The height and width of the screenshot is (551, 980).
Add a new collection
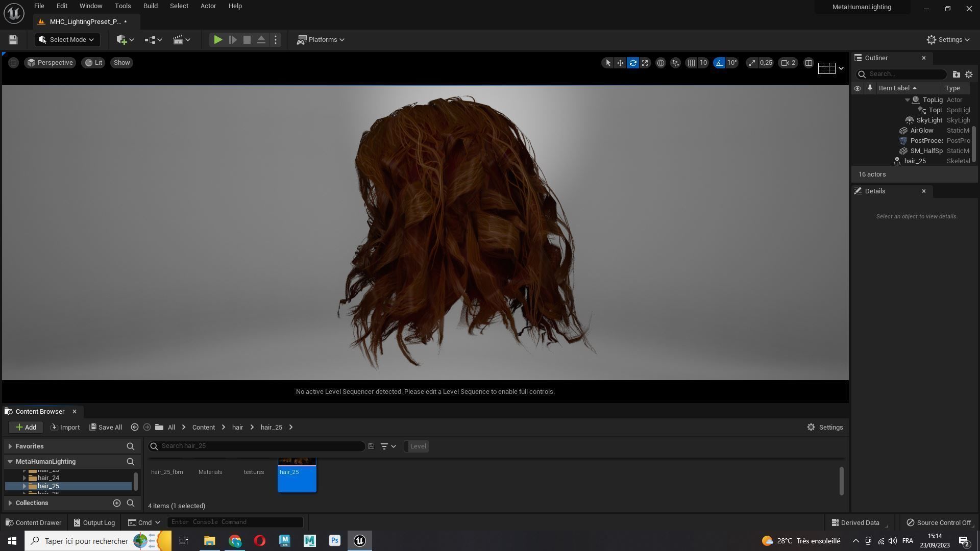pyautogui.click(x=116, y=503)
